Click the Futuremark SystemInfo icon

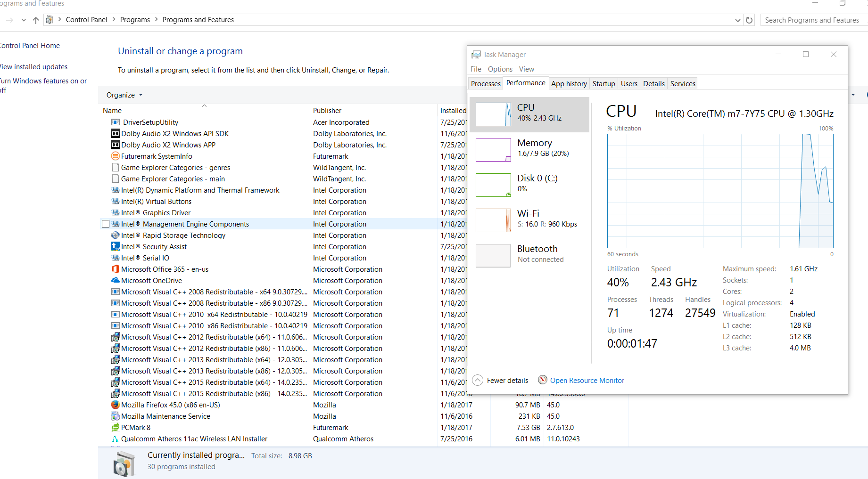(x=116, y=156)
